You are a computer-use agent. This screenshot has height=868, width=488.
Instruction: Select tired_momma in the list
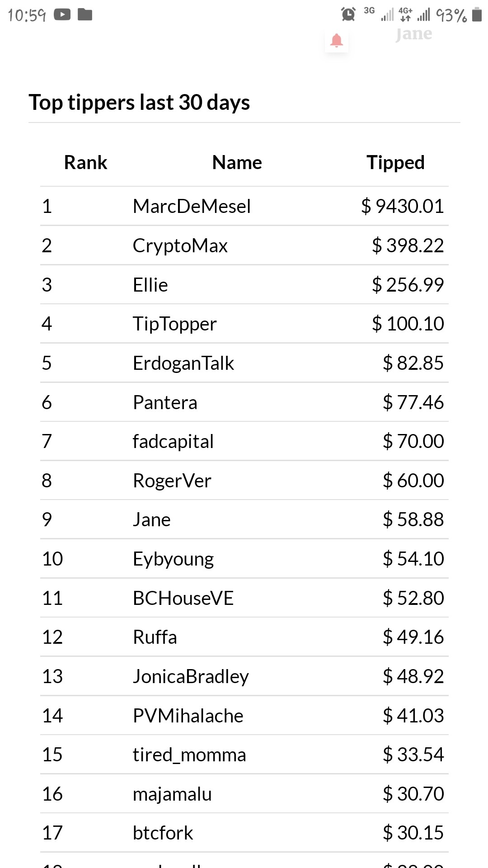click(x=189, y=755)
